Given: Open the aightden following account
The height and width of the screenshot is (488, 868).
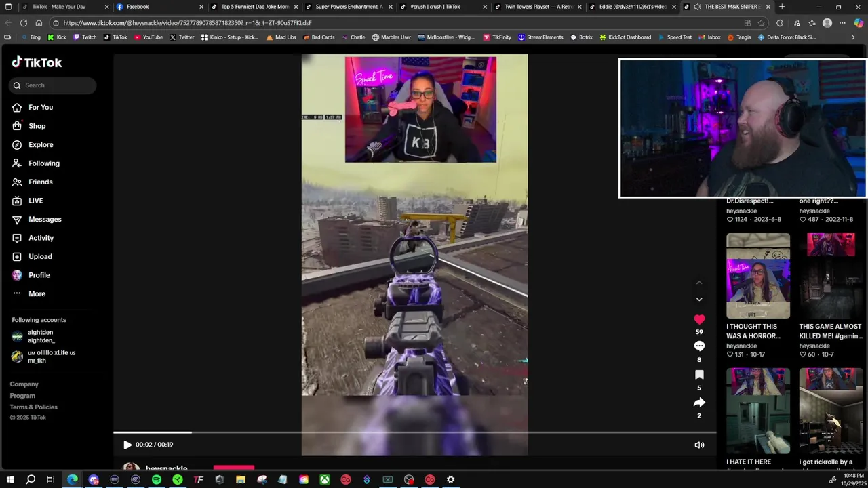Looking at the screenshot, I should (x=41, y=336).
